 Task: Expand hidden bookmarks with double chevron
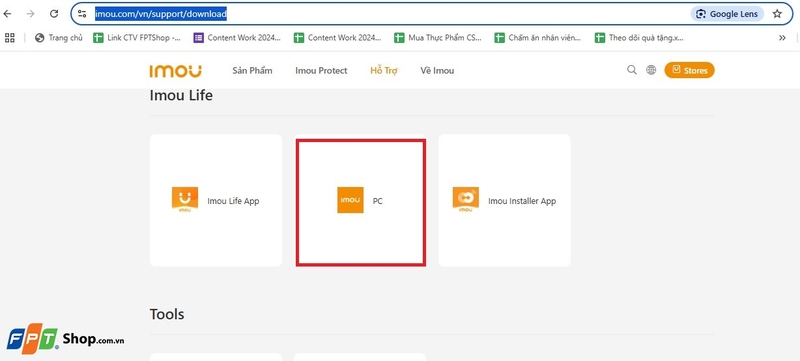[x=782, y=38]
